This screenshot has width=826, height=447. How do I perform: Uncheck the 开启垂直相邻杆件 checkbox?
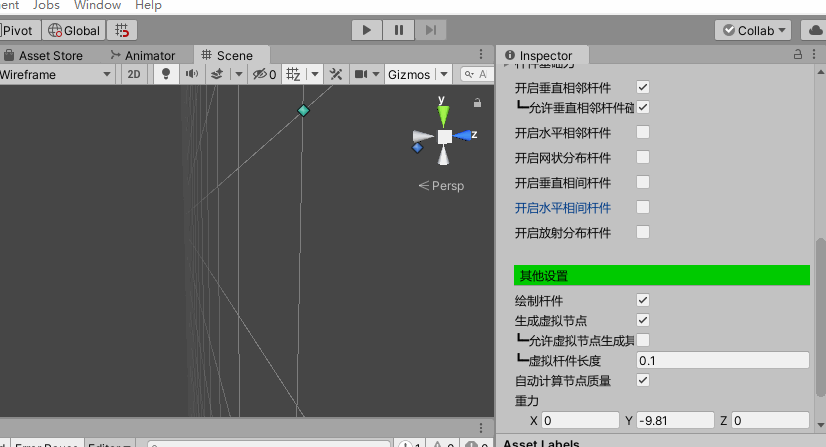coord(643,88)
